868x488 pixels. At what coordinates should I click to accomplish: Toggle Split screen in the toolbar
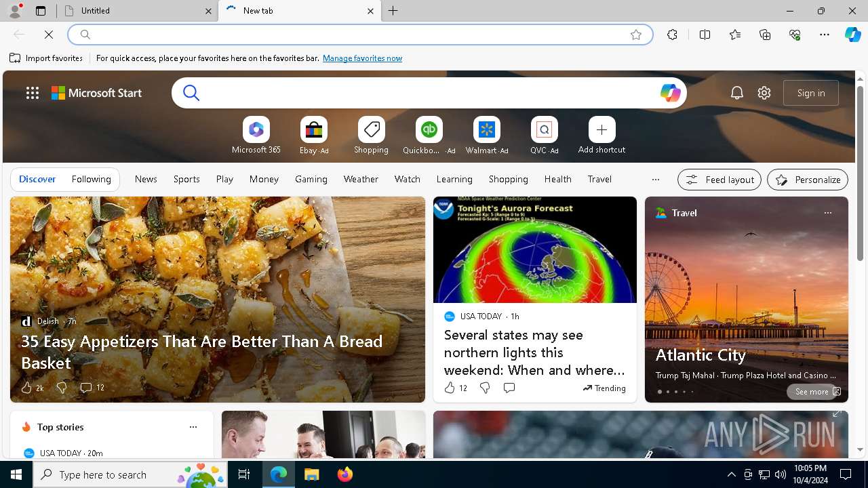pos(705,35)
